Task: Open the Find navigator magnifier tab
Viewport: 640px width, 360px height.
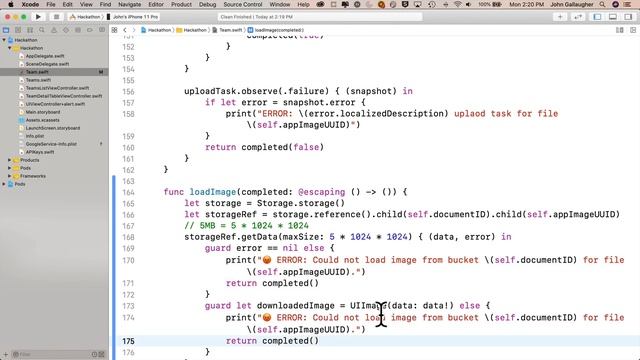Action: [x=42, y=30]
